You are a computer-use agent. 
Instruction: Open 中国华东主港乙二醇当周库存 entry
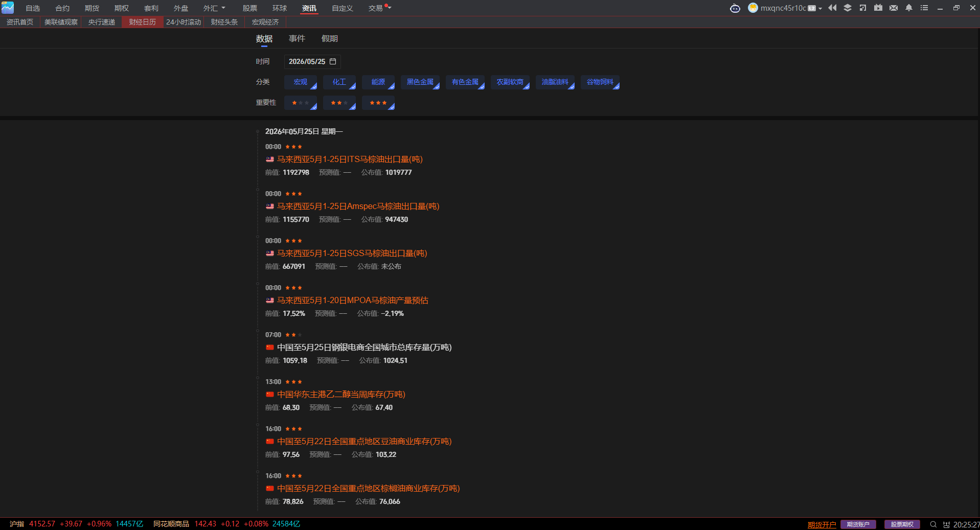coord(341,395)
